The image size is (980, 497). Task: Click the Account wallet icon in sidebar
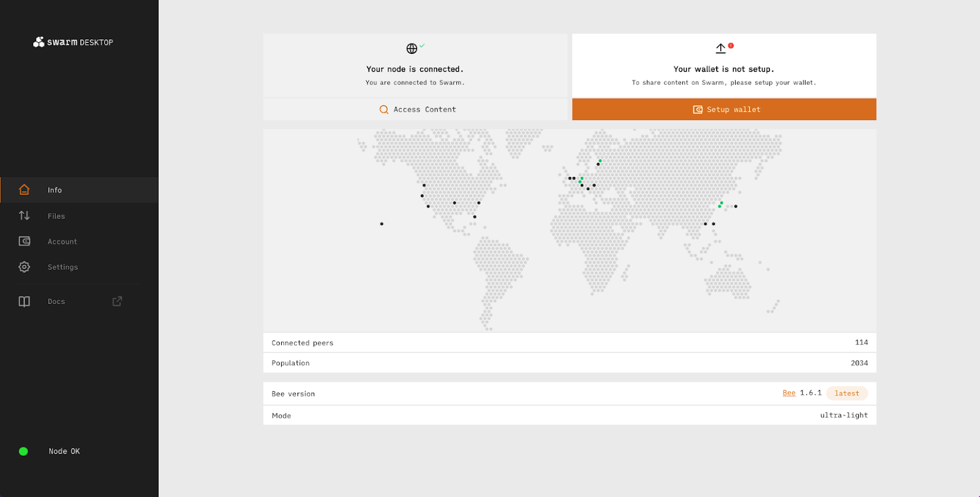coord(24,241)
